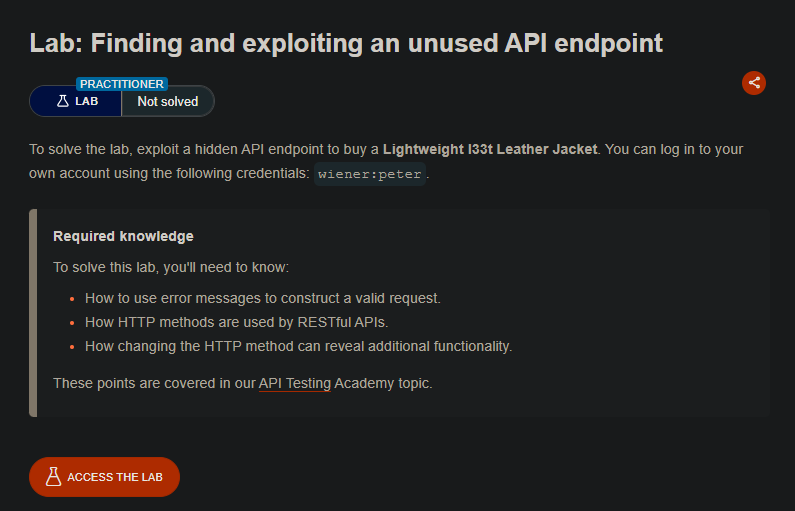This screenshot has height=511, width=795.
Task: Click bold Lightweight l33t Leather Jacket text
Action: (490, 150)
